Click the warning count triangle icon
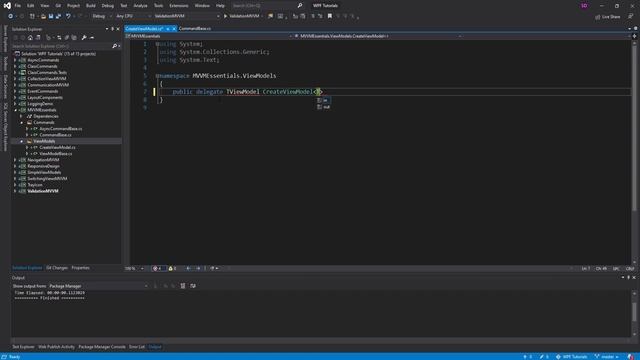Image resolution: width=640 pixels, height=360 pixels. click(x=171, y=269)
